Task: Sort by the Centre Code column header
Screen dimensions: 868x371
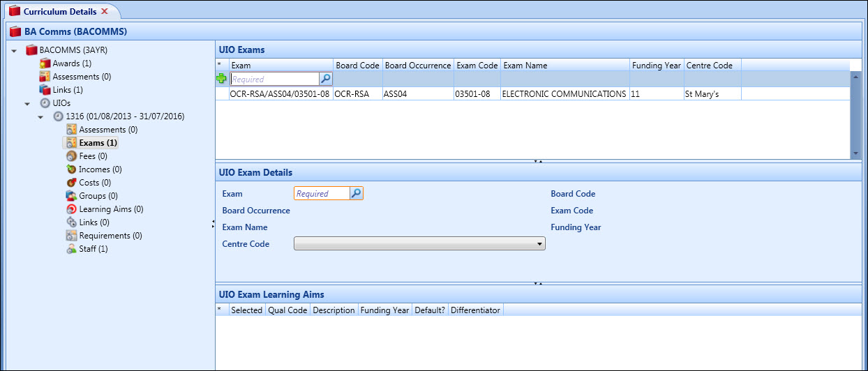Action: [712, 65]
